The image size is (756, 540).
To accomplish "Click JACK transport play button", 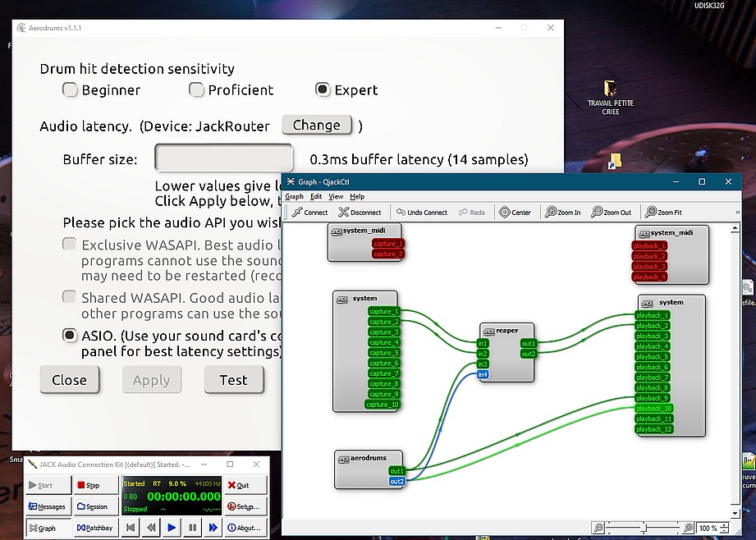I will [x=172, y=528].
